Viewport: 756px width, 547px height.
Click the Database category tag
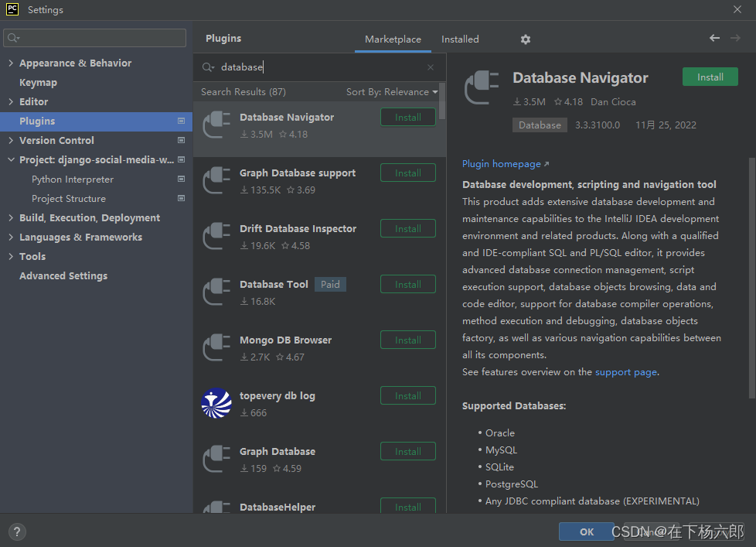click(x=540, y=125)
